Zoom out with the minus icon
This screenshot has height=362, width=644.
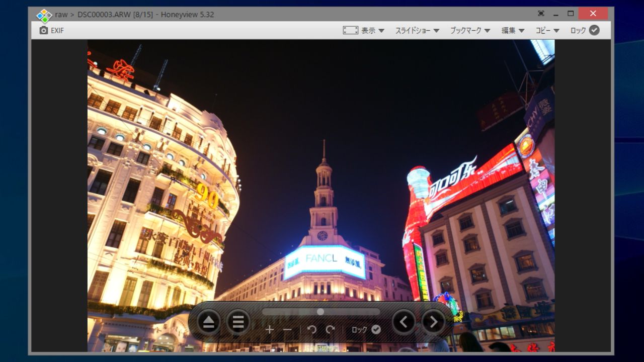coord(287,330)
